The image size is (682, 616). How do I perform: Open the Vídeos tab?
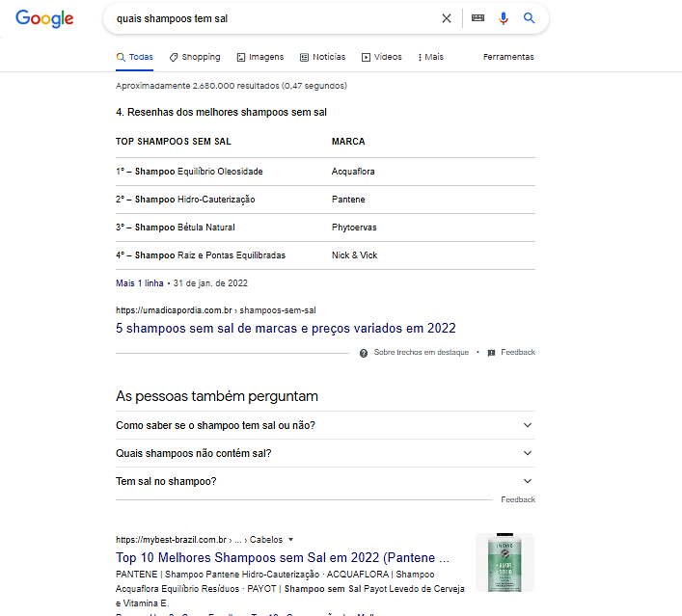382,57
